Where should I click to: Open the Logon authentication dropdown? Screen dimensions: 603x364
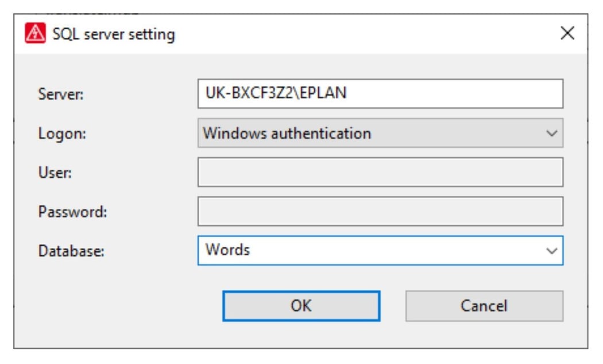[x=380, y=133]
